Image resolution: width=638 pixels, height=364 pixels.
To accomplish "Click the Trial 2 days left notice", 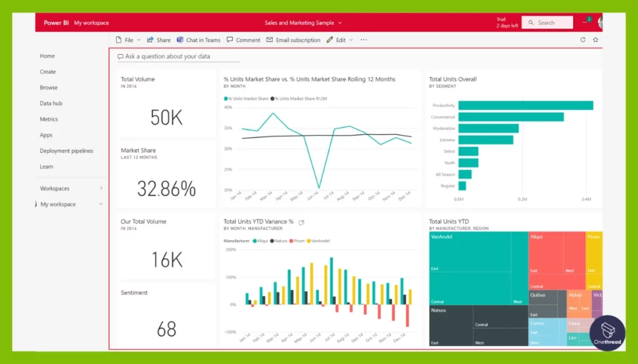I will coord(507,22).
